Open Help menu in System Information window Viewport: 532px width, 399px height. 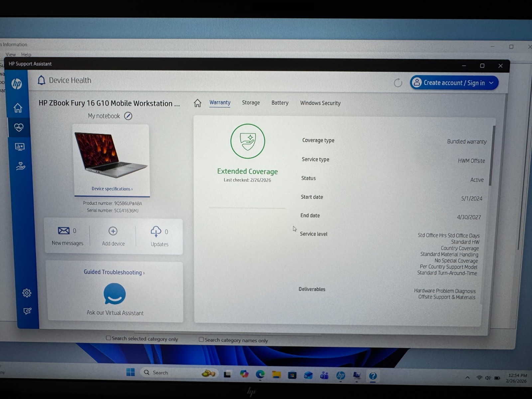click(x=26, y=55)
